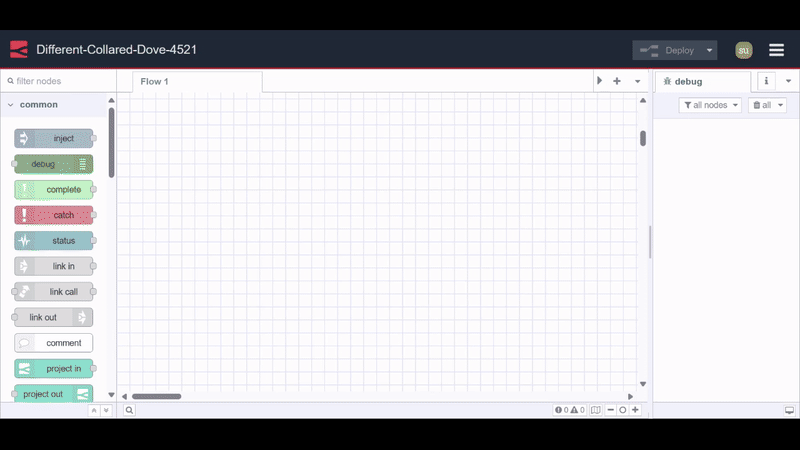This screenshot has height=450, width=800.
Task: Select the catch node in palette
Action: (54, 215)
